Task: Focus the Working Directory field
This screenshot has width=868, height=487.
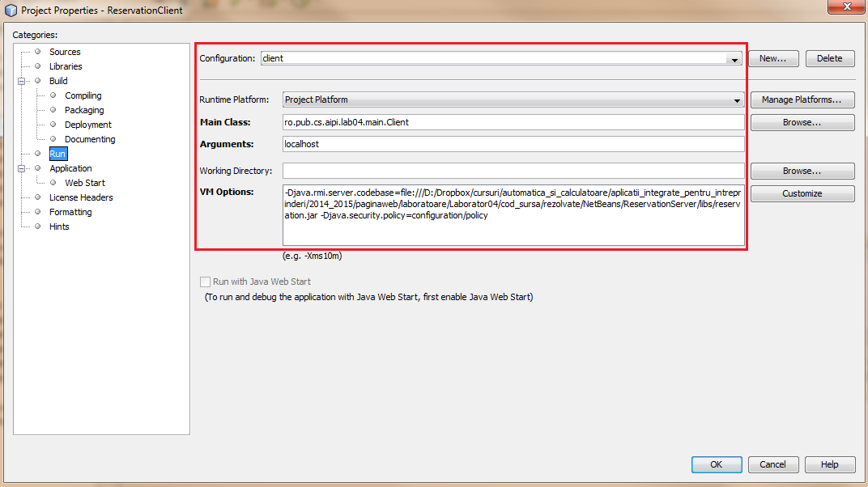Action: click(513, 171)
